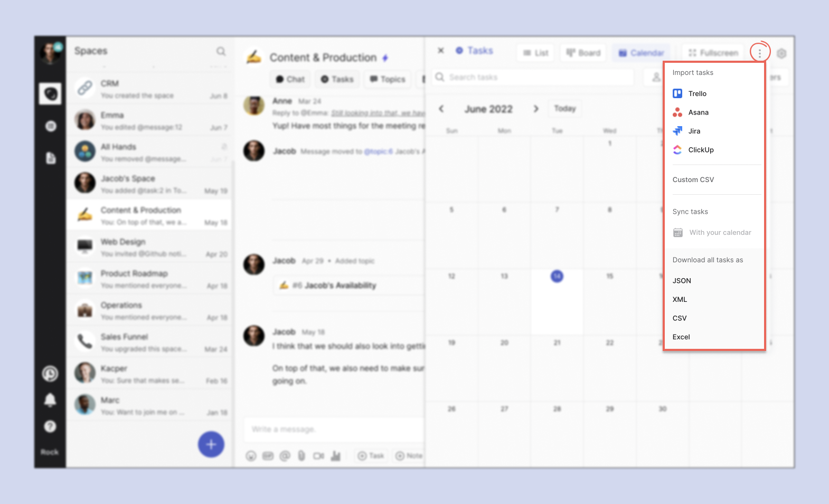This screenshot has height=504, width=829.
Task: Go to previous month in calendar
Action: [441, 109]
